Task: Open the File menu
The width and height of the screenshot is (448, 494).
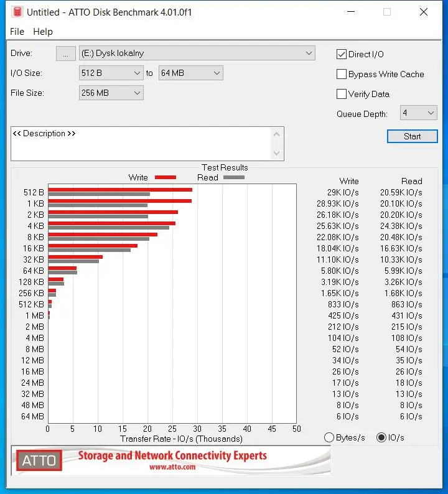Action: [17, 32]
